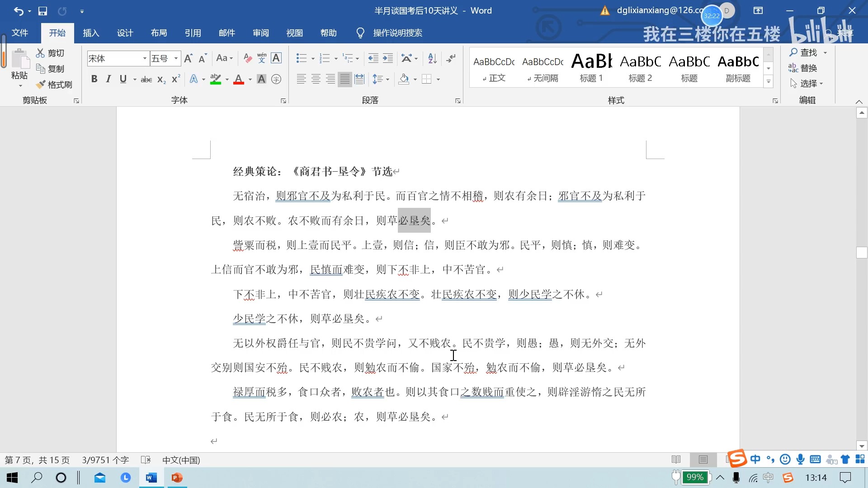This screenshot has height=488, width=868.
Task: Click 中文(中国) language status
Action: click(x=181, y=460)
